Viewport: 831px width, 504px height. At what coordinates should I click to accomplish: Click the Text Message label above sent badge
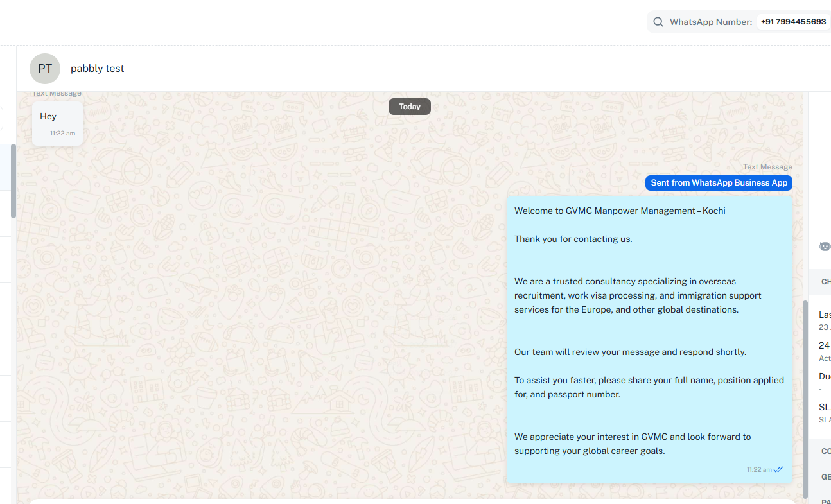click(x=767, y=167)
